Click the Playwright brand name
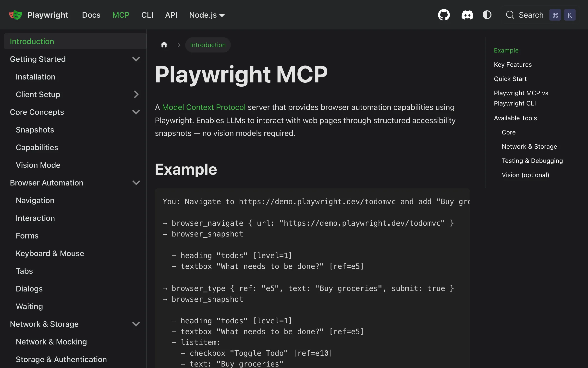The image size is (588, 368). click(x=48, y=15)
